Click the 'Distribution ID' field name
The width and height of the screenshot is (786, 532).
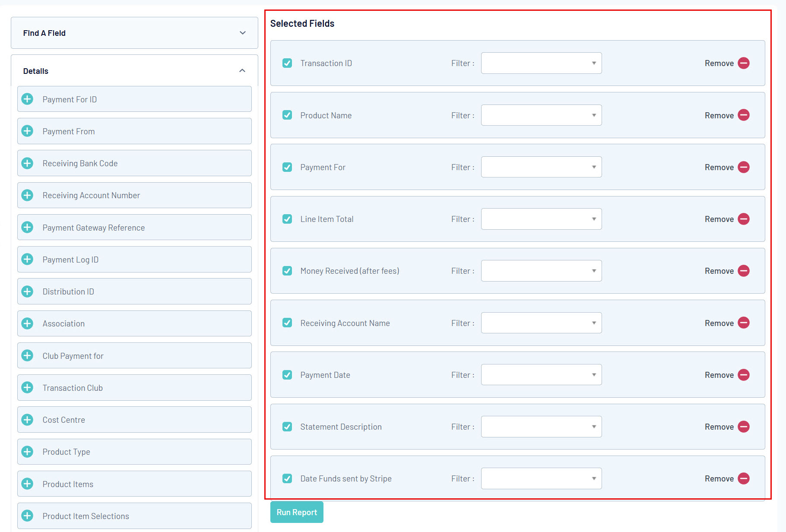tap(68, 291)
